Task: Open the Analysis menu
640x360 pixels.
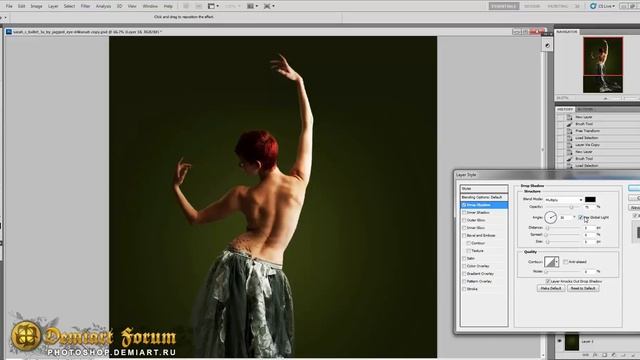Action: [103, 6]
